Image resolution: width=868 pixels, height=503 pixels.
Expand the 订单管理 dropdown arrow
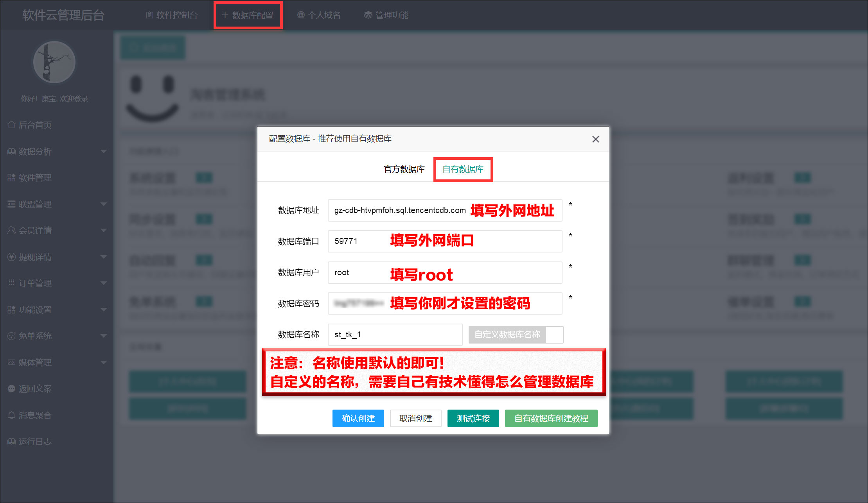[x=104, y=283]
